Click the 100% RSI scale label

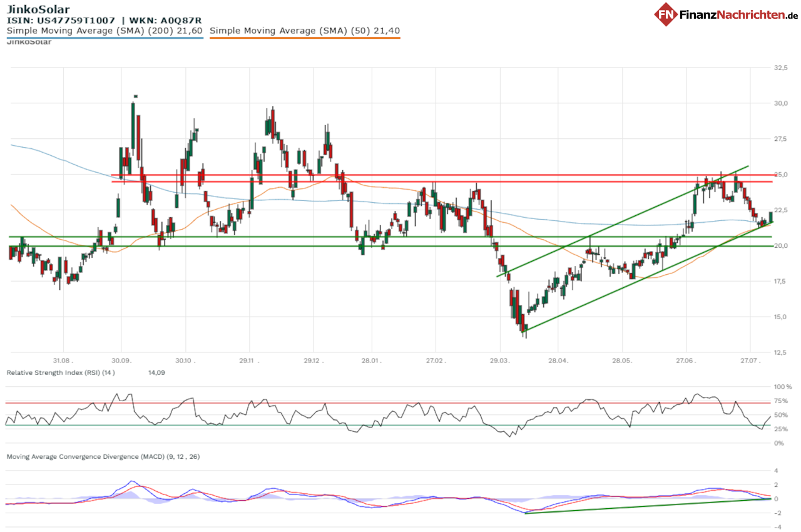click(x=783, y=387)
